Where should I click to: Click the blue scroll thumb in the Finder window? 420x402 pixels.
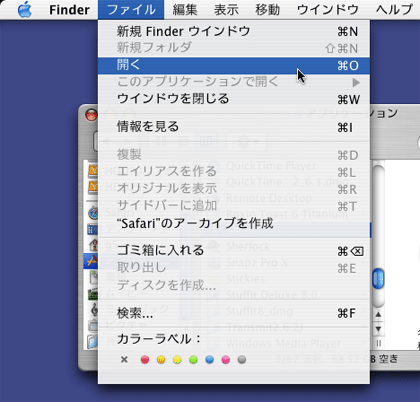378,279
